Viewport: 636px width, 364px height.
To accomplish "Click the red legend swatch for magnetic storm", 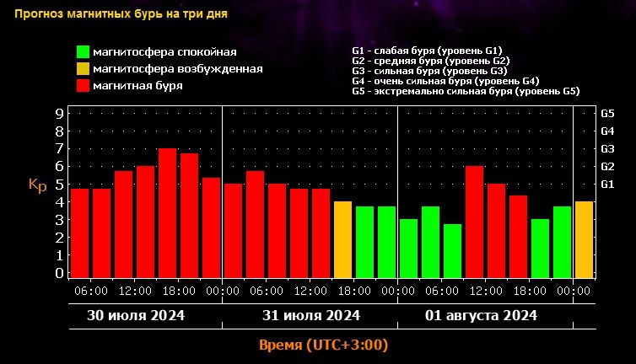I will click(x=82, y=85).
